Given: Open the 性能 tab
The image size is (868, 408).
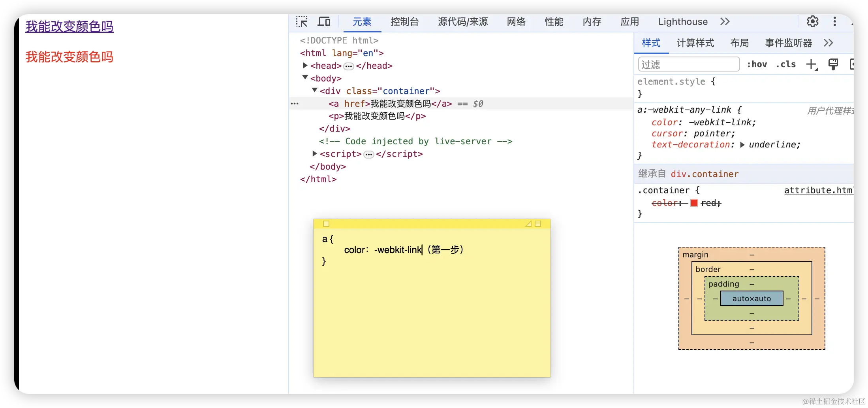Looking at the screenshot, I should tap(554, 22).
